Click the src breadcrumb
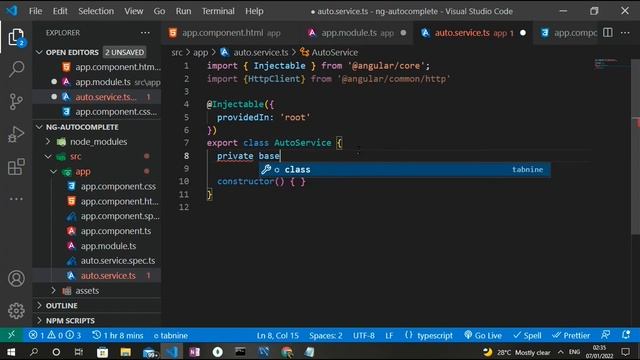 [x=177, y=52]
